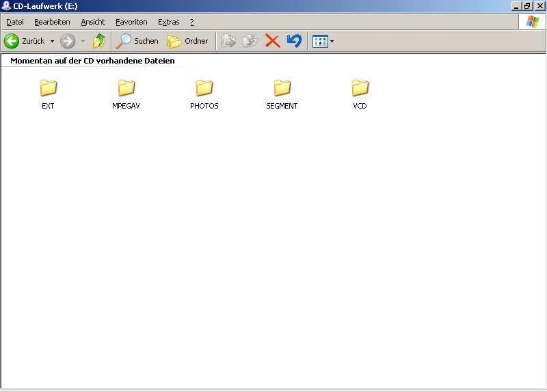This screenshot has width=547, height=392.
Task: Minimize the CD-Laufwerk window
Action: click(516, 6)
